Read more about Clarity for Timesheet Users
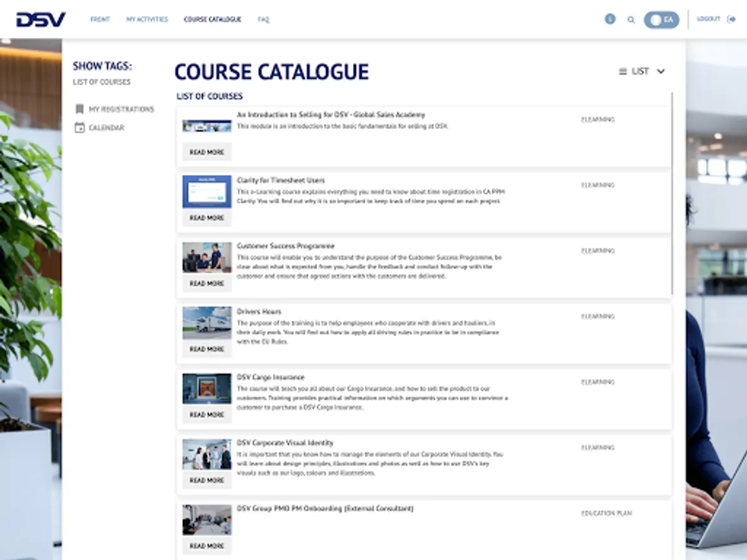The width and height of the screenshot is (747, 560). click(207, 218)
